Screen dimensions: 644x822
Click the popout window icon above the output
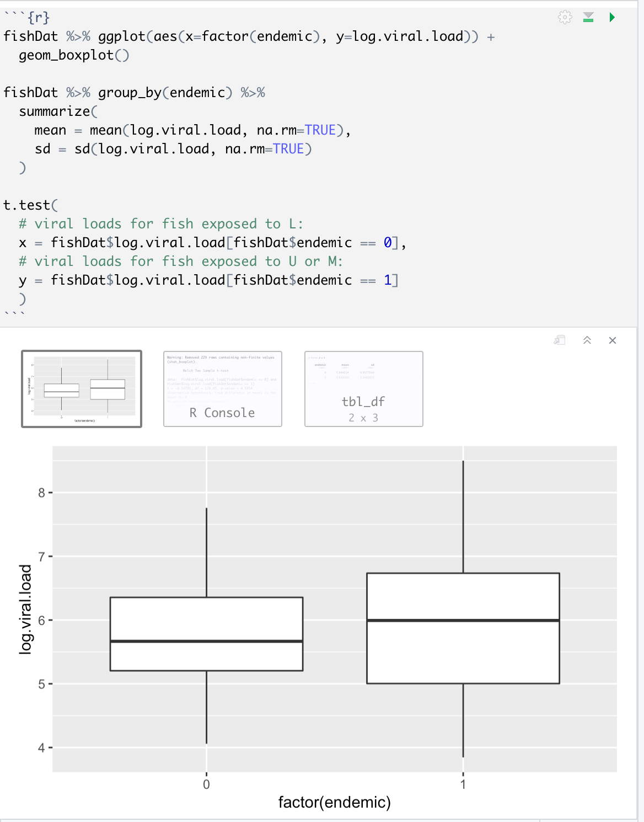(559, 341)
